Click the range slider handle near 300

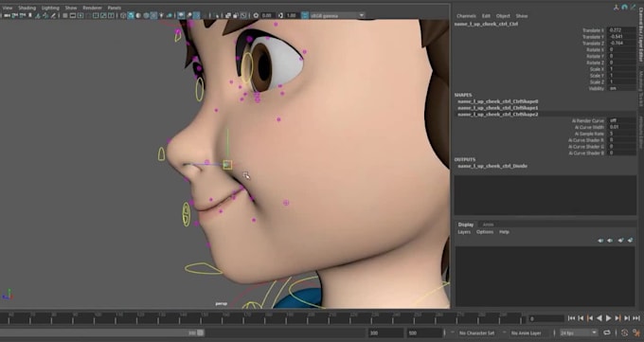pyautogui.click(x=200, y=333)
